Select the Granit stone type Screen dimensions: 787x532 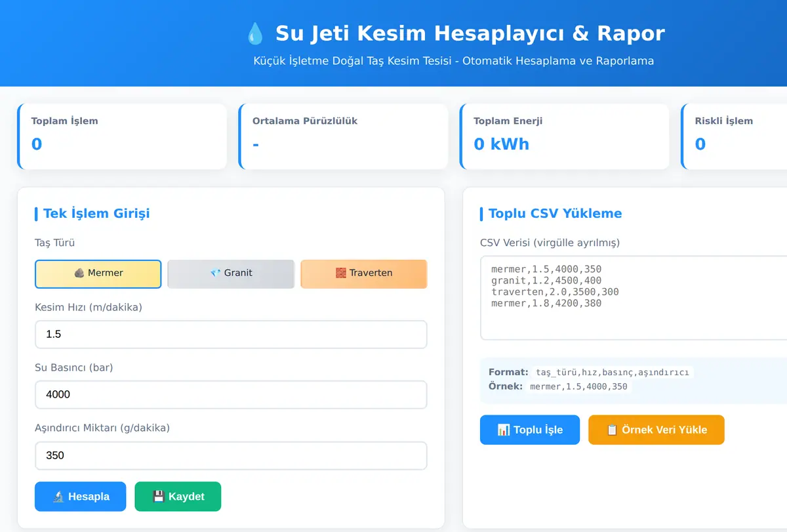click(231, 274)
